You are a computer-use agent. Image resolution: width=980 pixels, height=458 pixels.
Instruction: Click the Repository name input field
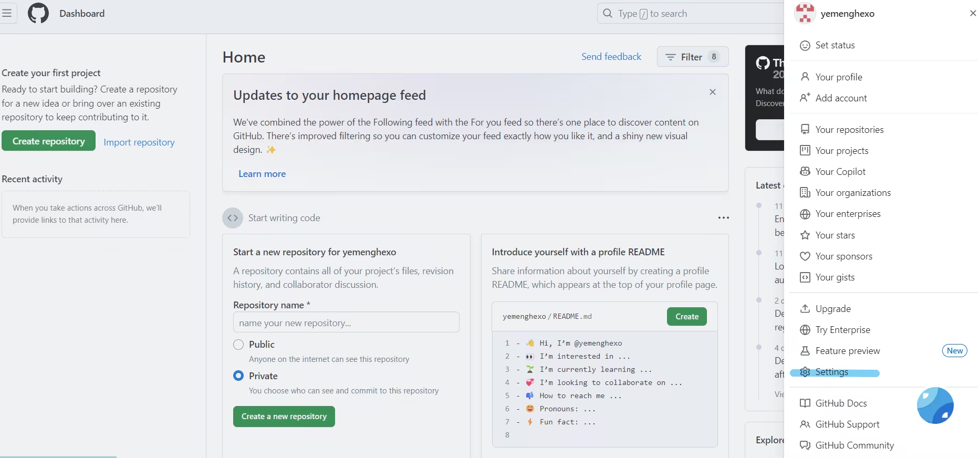tap(346, 322)
